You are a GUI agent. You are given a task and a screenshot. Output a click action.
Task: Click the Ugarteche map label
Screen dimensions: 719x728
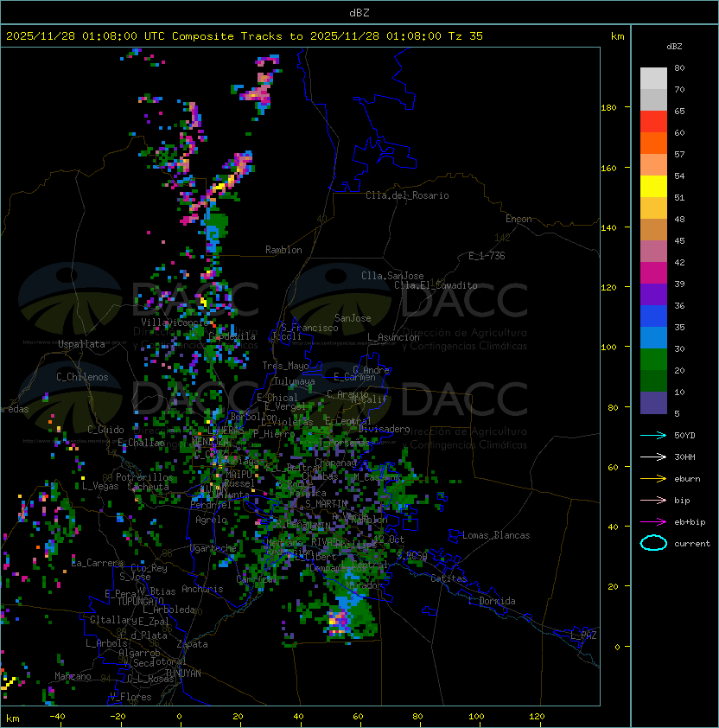(213, 549)
